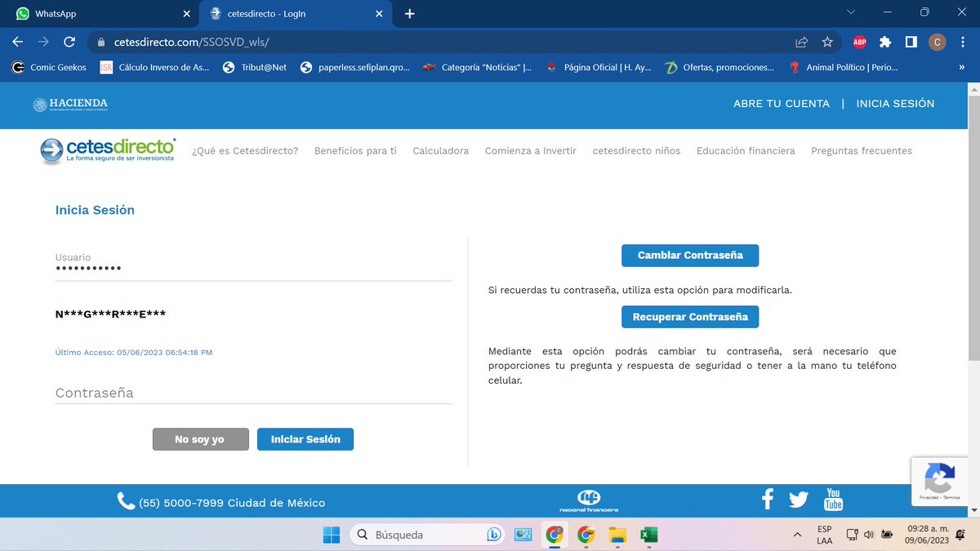This screenshot has height=551, width=980.
Task: Click the ESP LAA language indicator
Action: point(825,535)
